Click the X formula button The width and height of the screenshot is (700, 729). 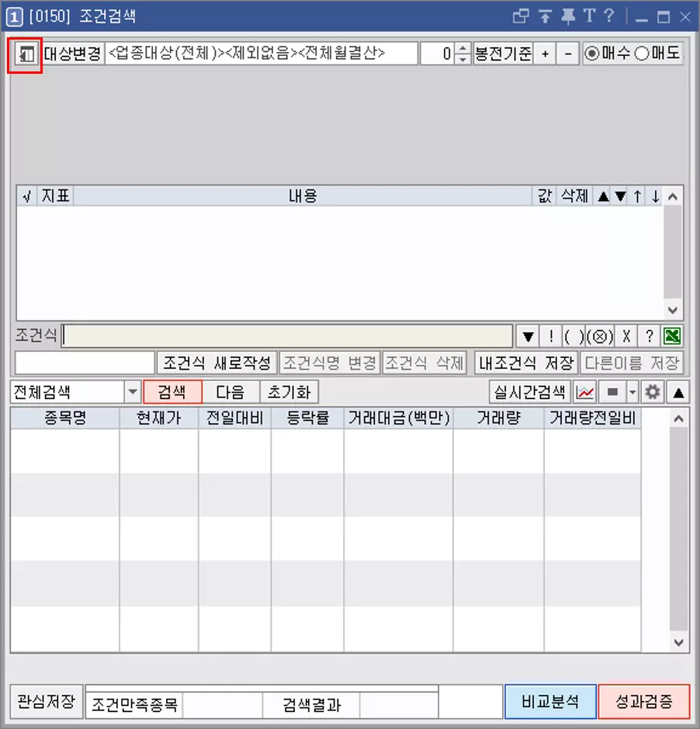[x=626, y=336]
